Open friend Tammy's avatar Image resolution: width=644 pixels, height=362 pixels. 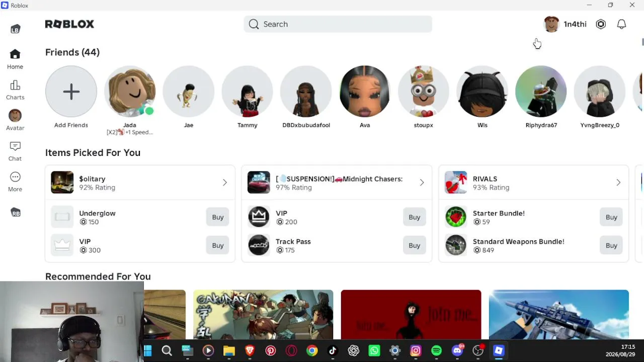click(248, 92)
